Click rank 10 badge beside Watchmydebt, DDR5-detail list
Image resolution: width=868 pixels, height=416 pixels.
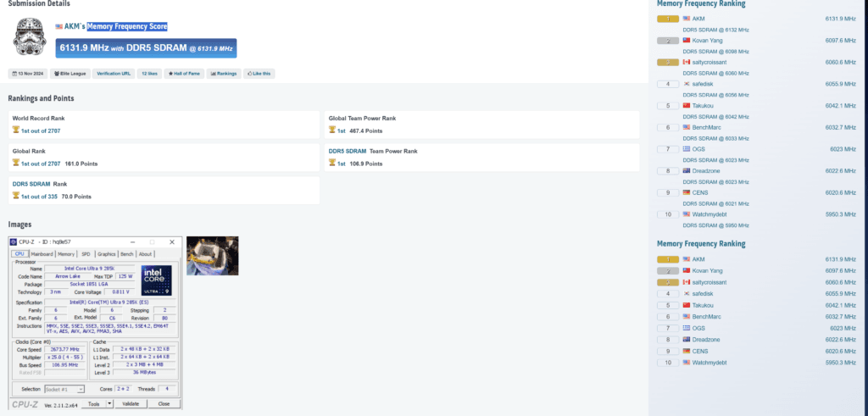[668, 214]
